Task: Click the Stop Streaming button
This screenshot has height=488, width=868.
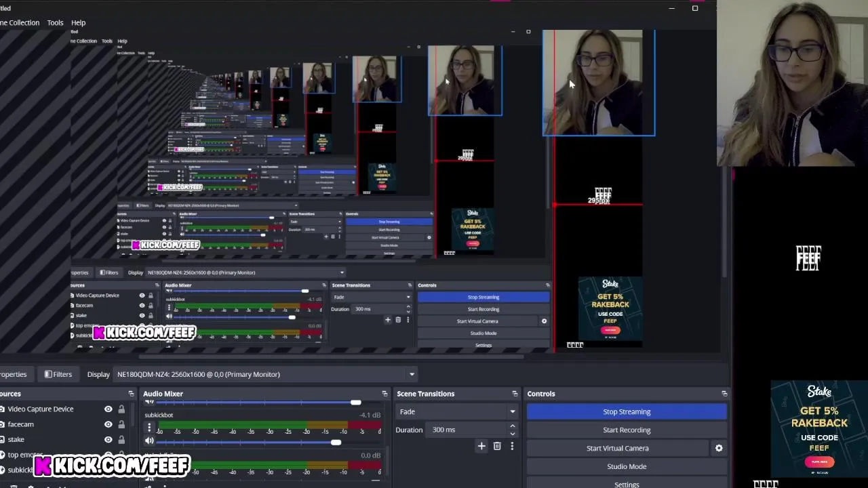Action: (627, 411)
